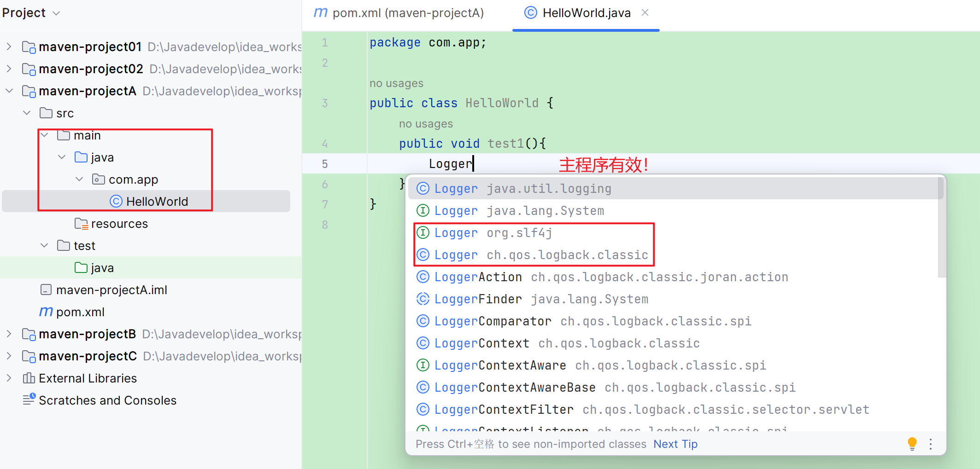Choose LoggerContext completion item
This screenshot has width=980, height=469.
point(673,343)
